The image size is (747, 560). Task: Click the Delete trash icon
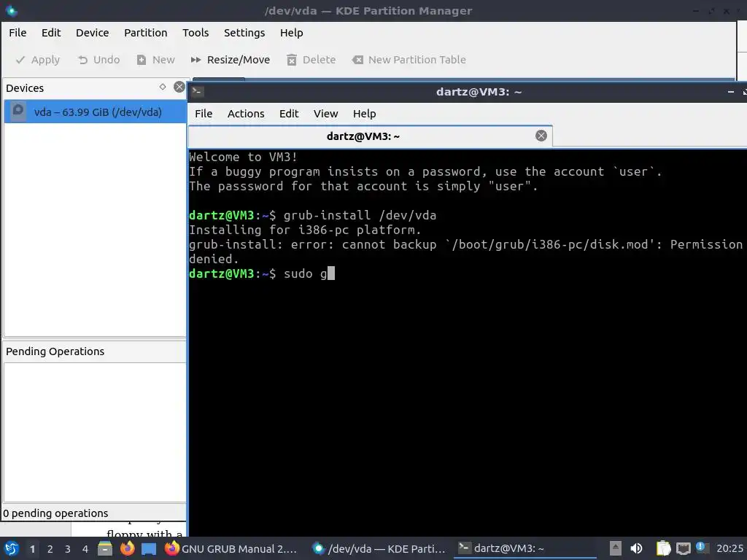pos(292,60)
